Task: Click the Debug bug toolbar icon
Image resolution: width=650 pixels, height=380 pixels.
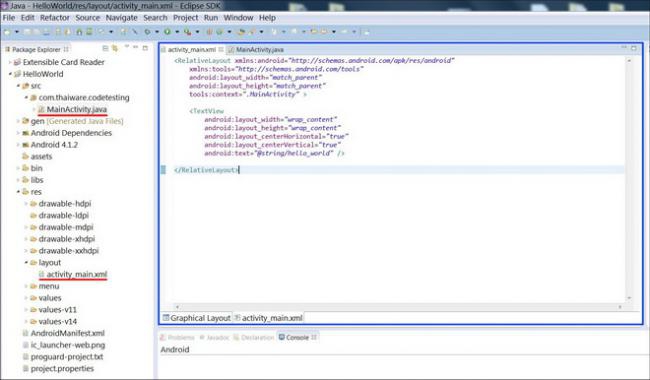Action: tap(147, 31)
